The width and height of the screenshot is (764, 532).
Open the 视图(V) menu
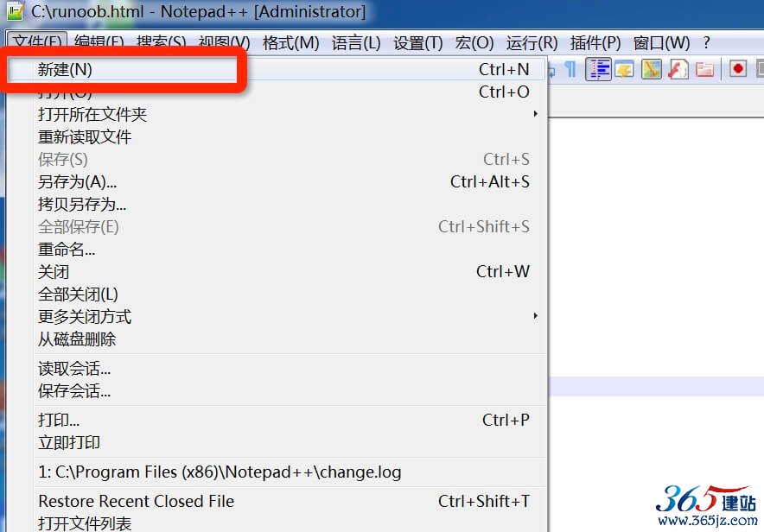(224, 43)
